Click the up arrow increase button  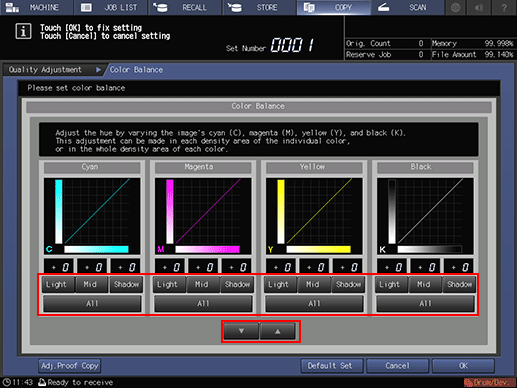pos(277,331)
